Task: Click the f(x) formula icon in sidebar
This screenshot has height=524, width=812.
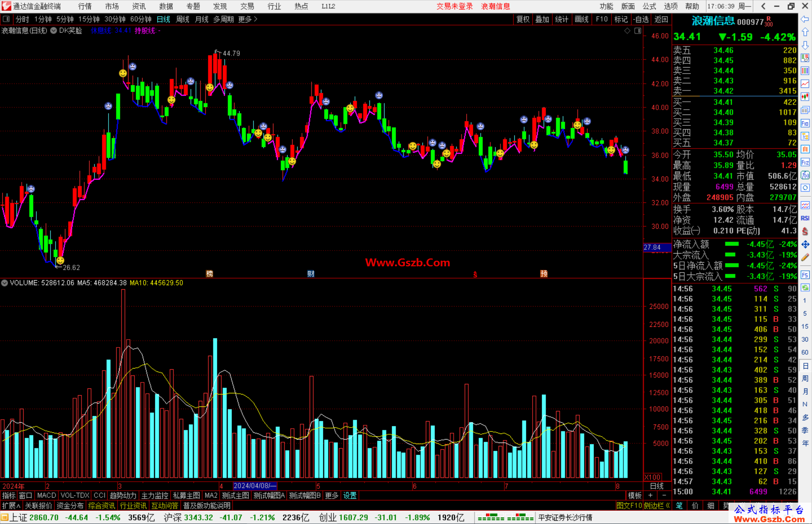Action: click(805, 175)
